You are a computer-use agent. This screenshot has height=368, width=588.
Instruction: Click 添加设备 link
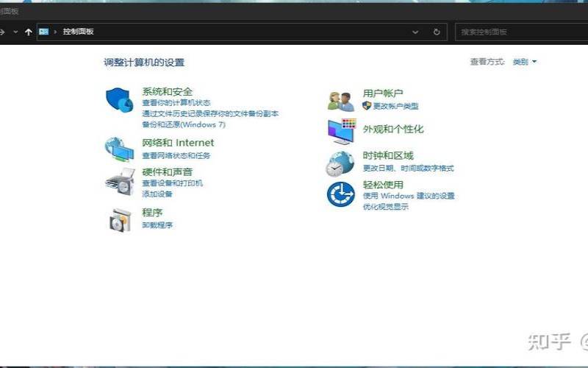pos(157,194)
